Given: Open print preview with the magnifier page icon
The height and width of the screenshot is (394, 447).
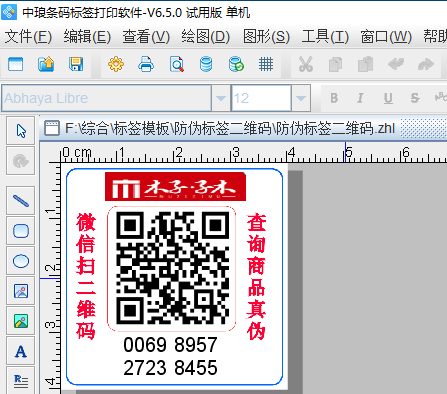Looking at the screenshot, I should (x=176, y=64).
